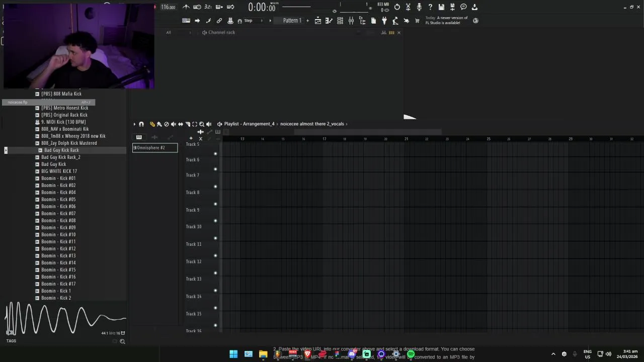This screenshot has height=362, width=644.
Task: Open the channel rack view icon
Action: click(x=340, y=21)
